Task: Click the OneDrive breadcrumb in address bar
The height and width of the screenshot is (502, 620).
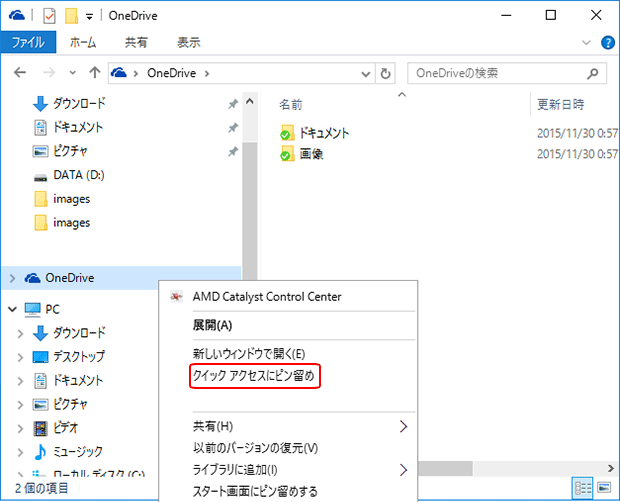Action: coord(172,73)
